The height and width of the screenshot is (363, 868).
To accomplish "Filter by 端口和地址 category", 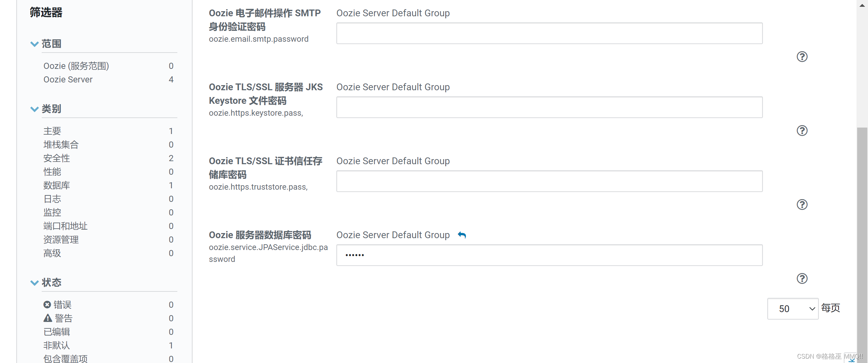I will (x=65, y=226).
